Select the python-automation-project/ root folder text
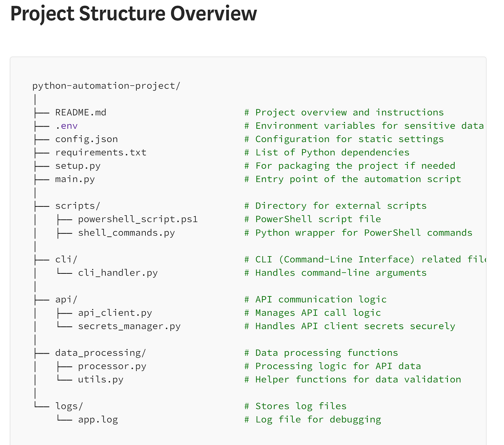The height and width of the screenshot is (445, 504). 106,86
